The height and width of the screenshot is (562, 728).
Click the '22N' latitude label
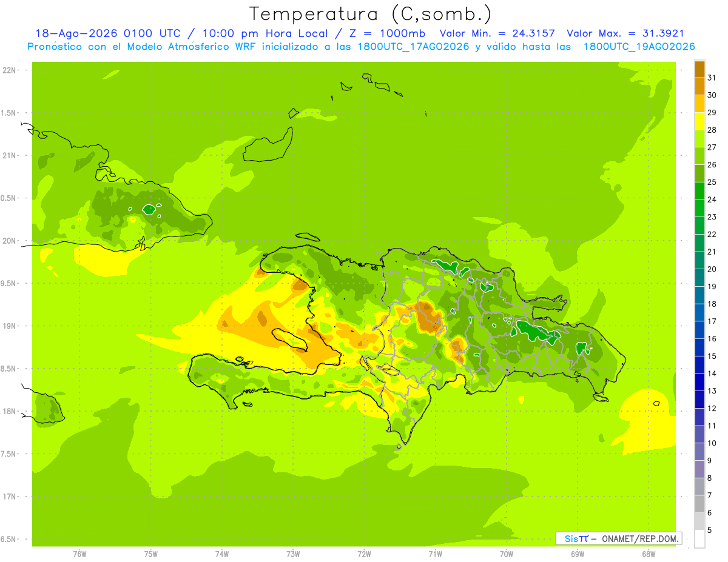[x=9, y=70]
